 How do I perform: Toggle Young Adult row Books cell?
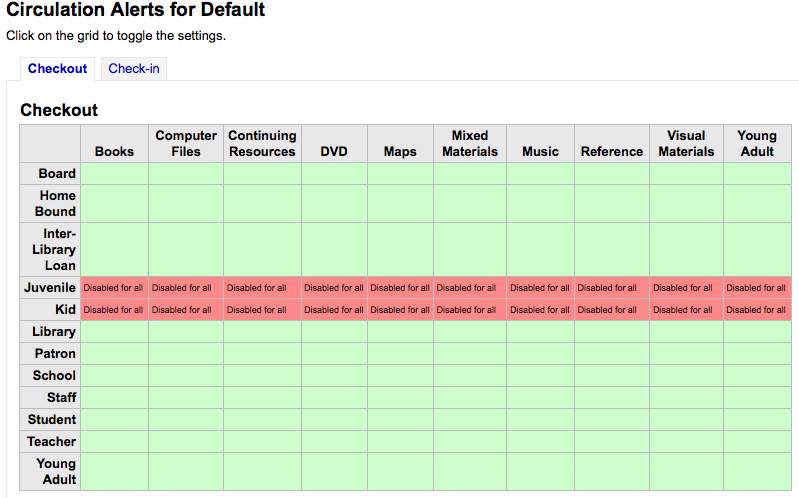pos(114,471)
